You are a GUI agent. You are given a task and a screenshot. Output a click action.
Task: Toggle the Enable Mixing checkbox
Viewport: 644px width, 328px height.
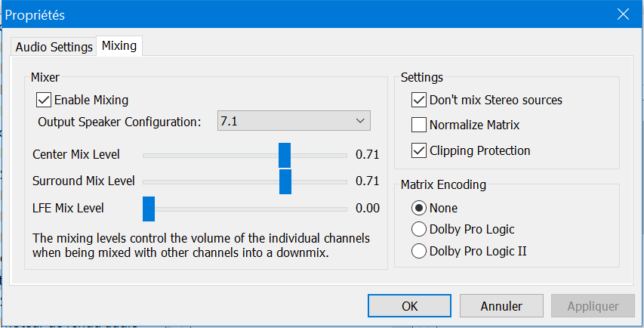(x=43, y=100)
